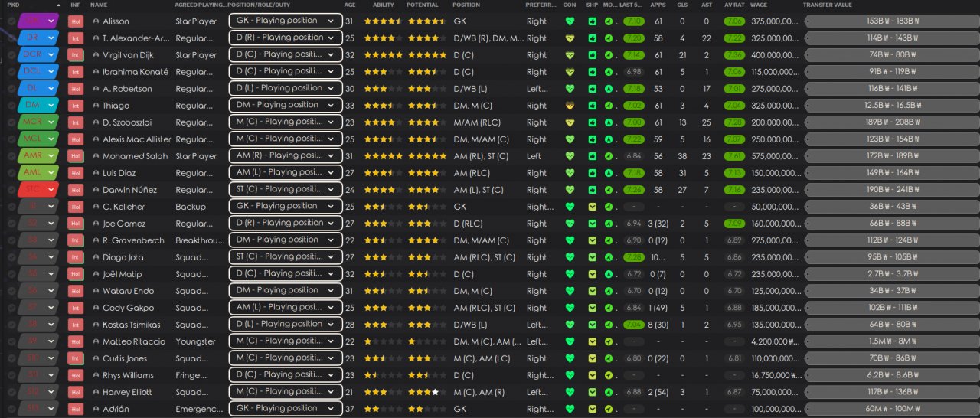Click player icon beside Cody Gakpo
The width and height of the screenshot is (980, 418).
pos(96,308)
